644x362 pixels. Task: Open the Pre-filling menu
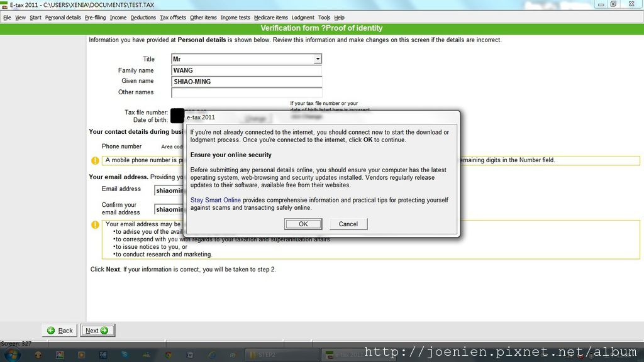point(96,18)
